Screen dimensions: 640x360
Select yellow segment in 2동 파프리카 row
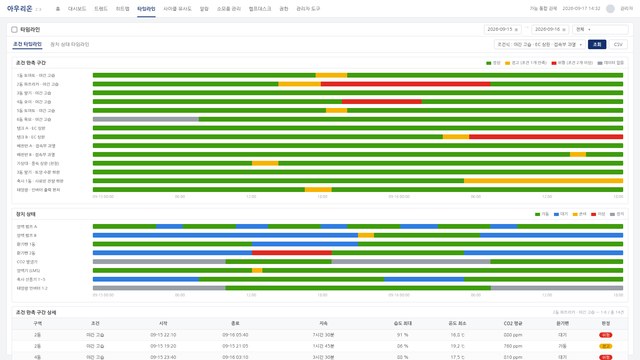(x=300, y=84)
